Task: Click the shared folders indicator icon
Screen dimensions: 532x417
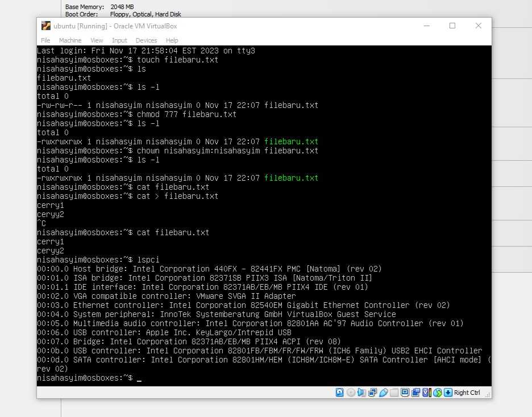Action: [394, 393]
